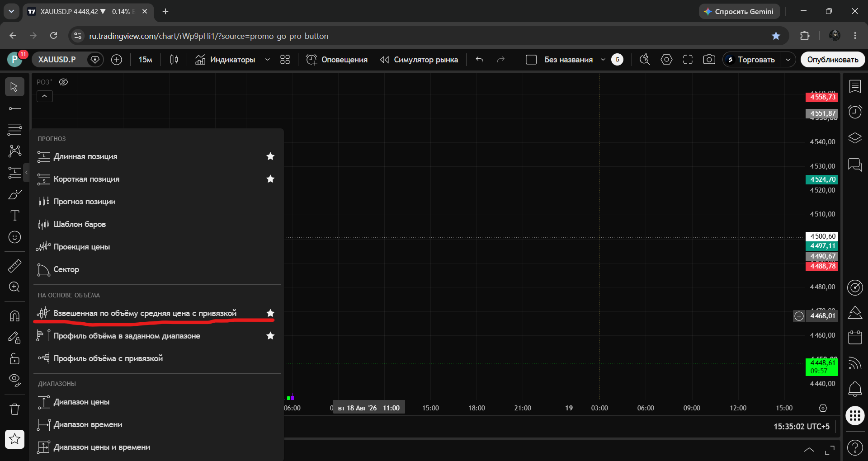Enter fullscreen mode icon
Image resolution: width=868 pixels, height=461 pixels.
[x=688, y=60]
